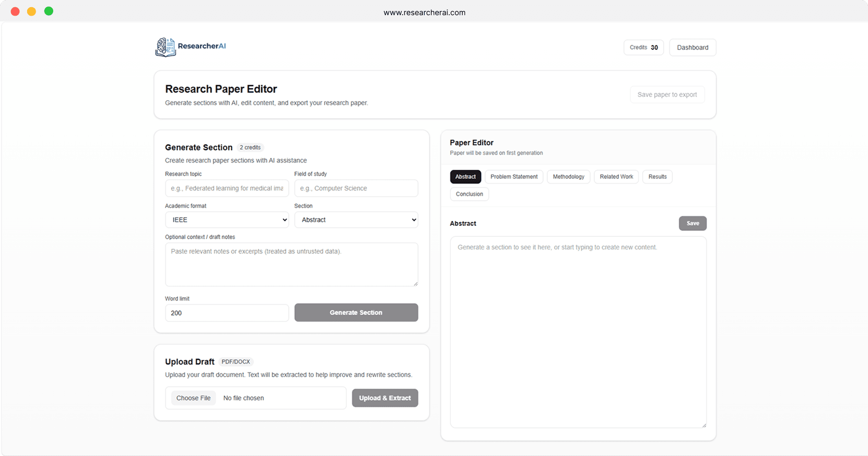Open the Section dropdown
Image resolution: width=868 pixels, height=456 pixels.
click(x=356, y=220)
